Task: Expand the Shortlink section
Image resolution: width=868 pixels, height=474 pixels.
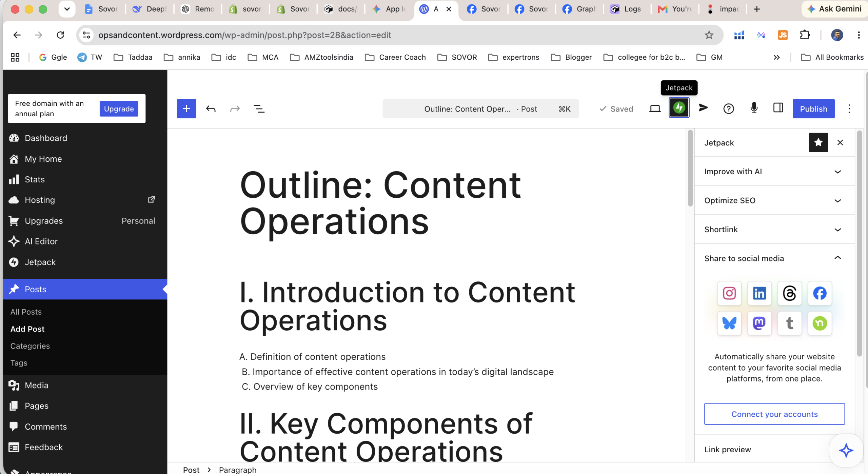Action: (x=774, y=230)
